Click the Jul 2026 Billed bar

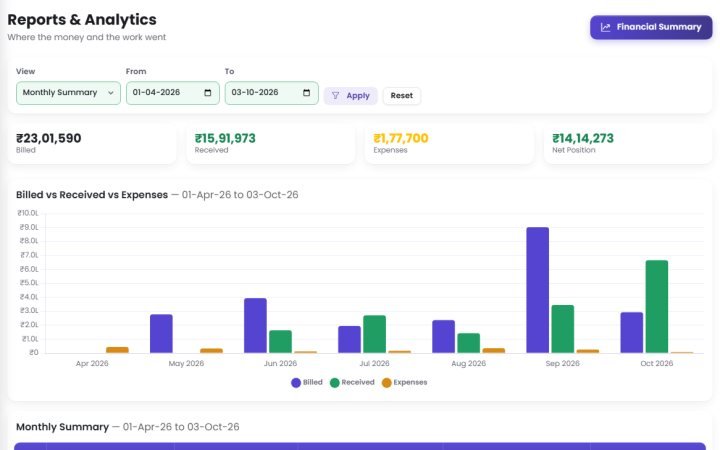349,340
